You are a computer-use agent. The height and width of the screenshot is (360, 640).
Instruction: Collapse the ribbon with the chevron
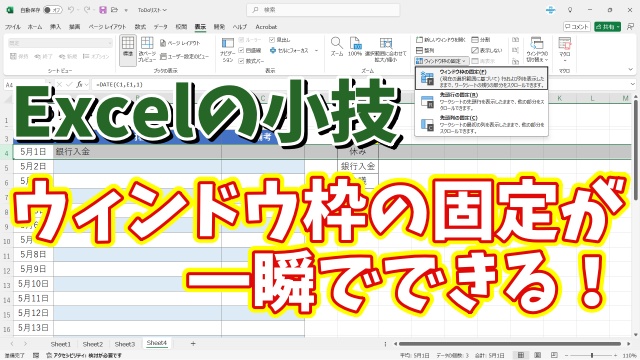(x=631, y=70)
